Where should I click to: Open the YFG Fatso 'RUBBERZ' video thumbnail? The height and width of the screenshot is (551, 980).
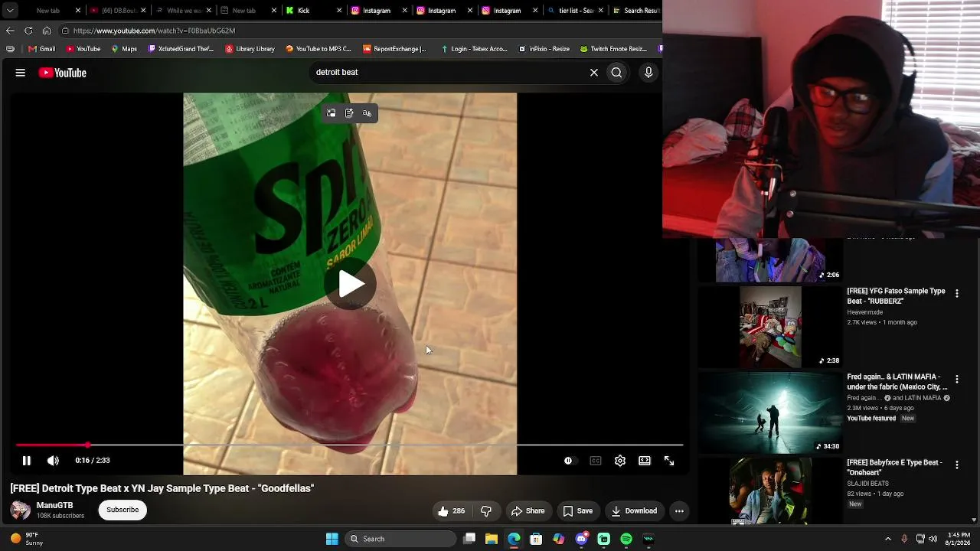click(770, 328)
